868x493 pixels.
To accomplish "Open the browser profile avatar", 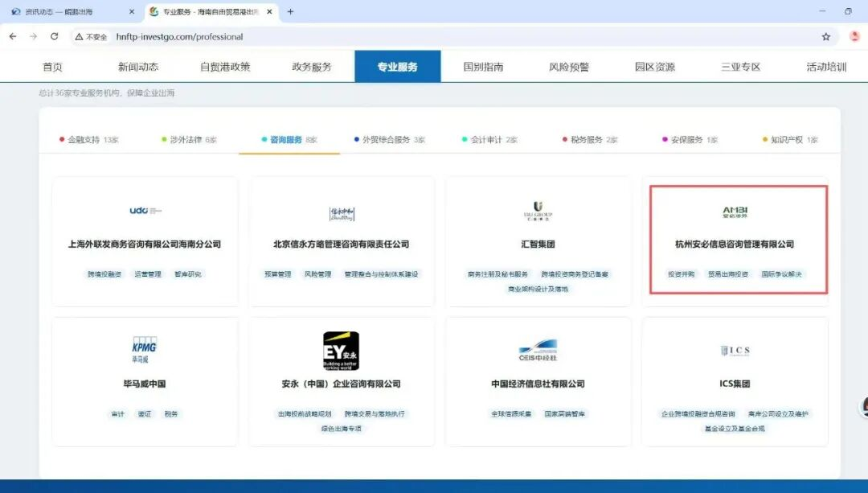I will point(854,36).
